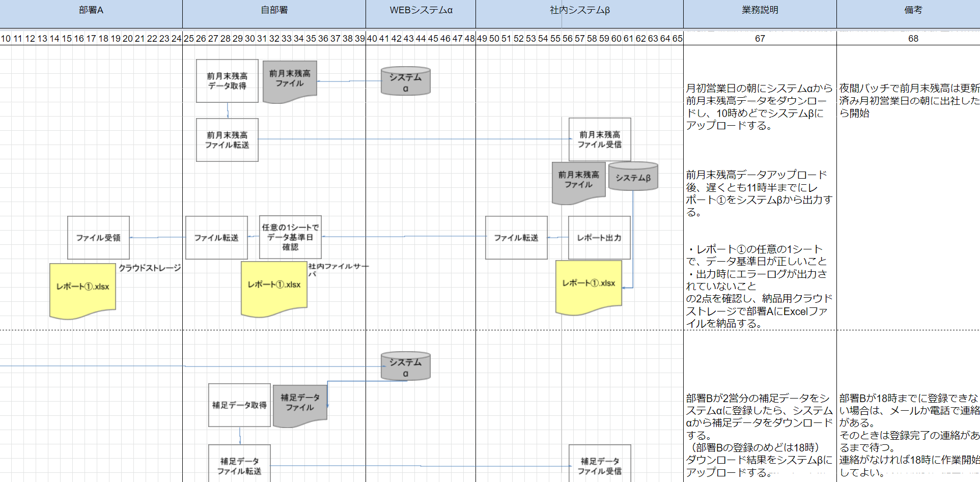
Task: Select the システムβ database cylinder shape
Action: point(633,177)
